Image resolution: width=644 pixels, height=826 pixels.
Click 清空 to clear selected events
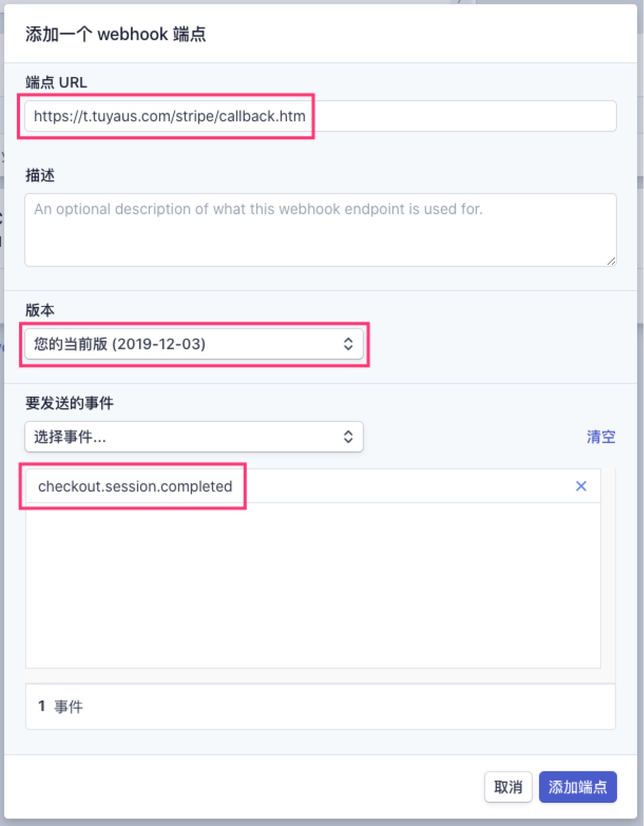601,437
